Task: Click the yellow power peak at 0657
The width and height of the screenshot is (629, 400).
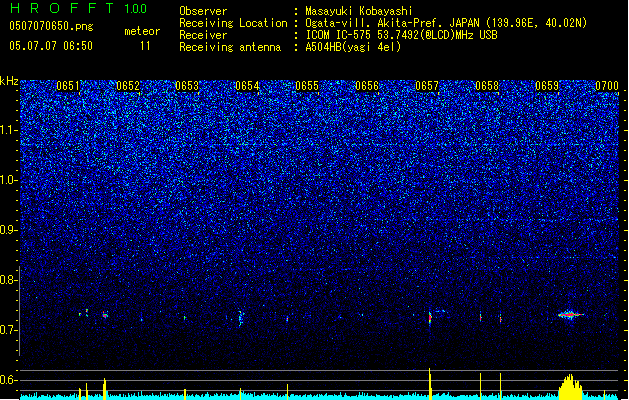Action: coord(430,384)
